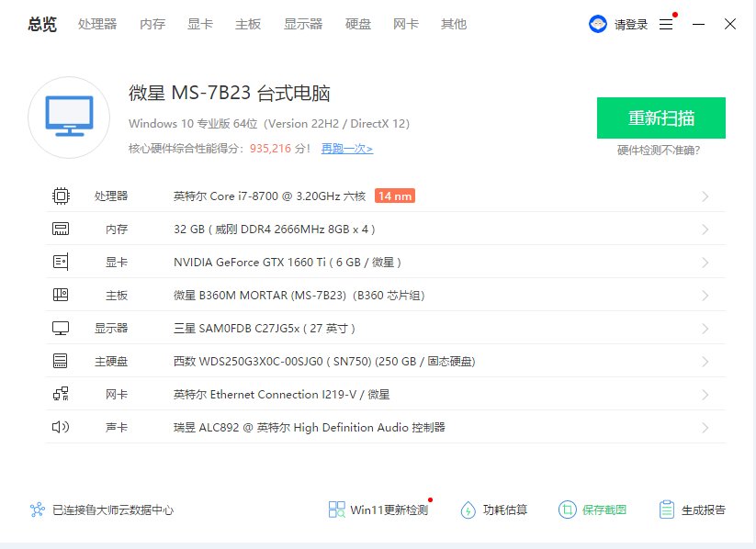Screen dimensions: 756x549
Task: Click the network card icon
Action: [61, 394]
